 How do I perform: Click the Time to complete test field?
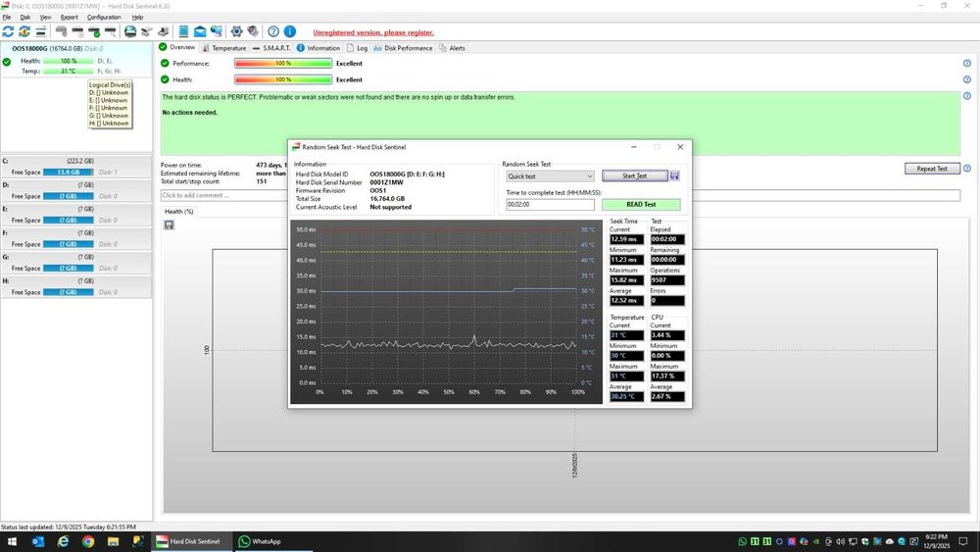[550, 204]
